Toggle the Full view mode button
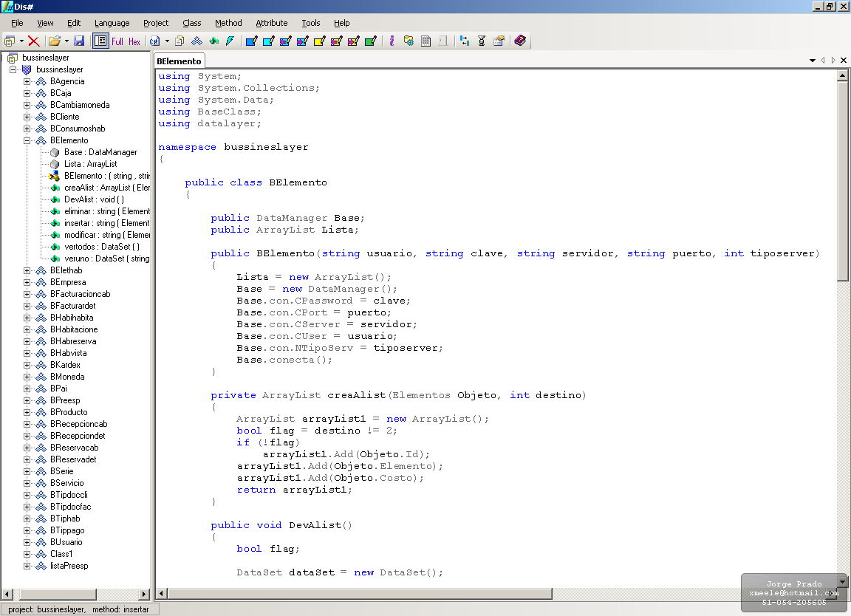Screen dimensions: 851x616 [117, 41]
